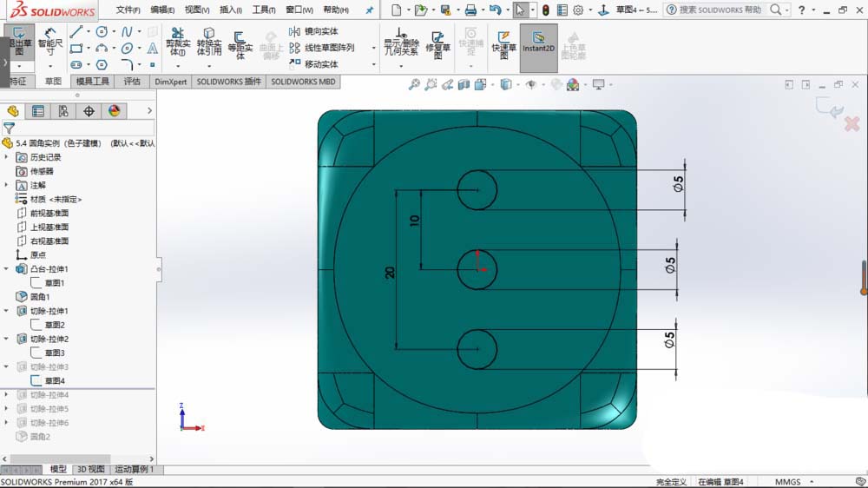This screenshot has width=868, height=488.
Task: Click Mirror Entities (镜向实体)
Action: pyautogui.click(x=314, y=31)
